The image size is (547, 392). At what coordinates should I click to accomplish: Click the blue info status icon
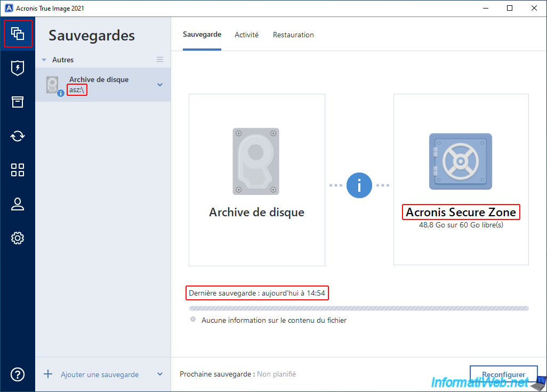pos(359,185)
